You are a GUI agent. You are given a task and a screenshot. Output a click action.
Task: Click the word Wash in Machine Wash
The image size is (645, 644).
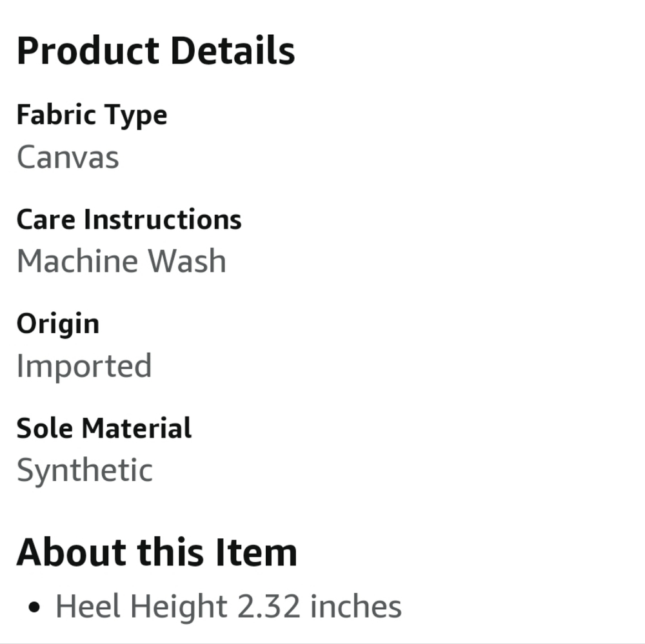click(186, 262)
